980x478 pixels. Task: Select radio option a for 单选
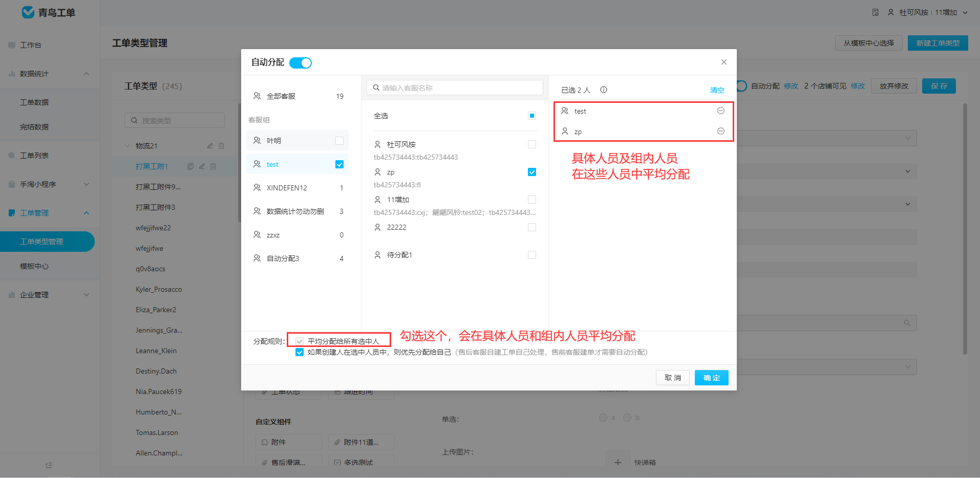(x=603, y=418)
